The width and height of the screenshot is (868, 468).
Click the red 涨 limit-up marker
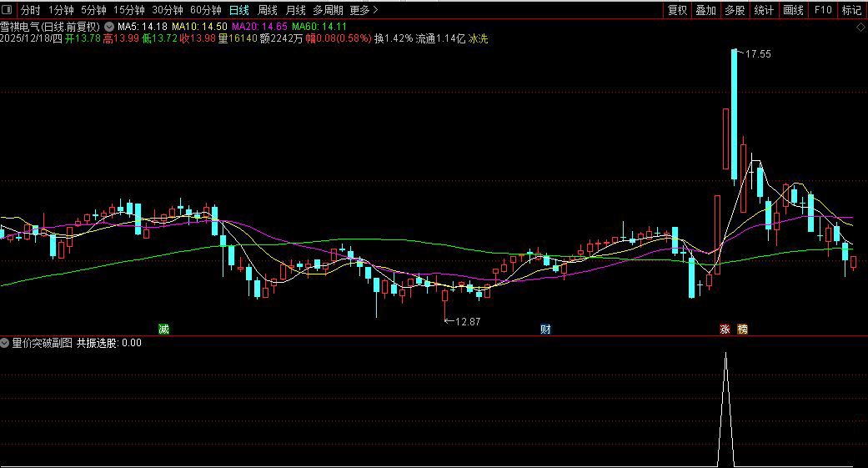coord(725,329)
